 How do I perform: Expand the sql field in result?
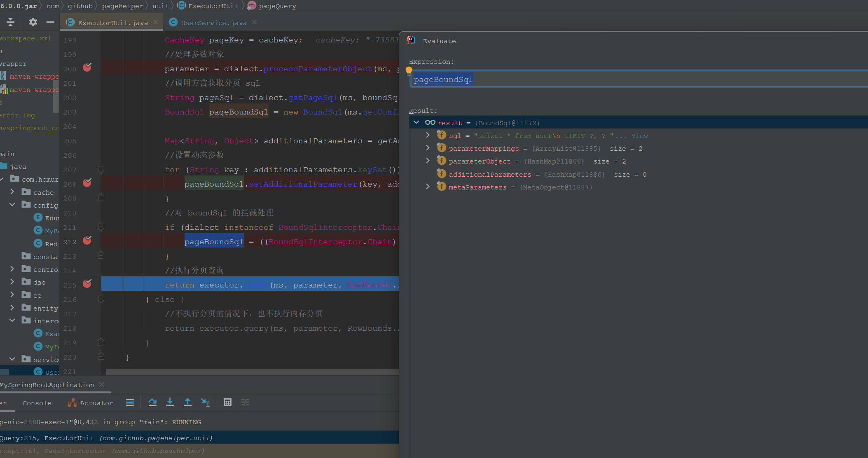(x=428, y=136)
